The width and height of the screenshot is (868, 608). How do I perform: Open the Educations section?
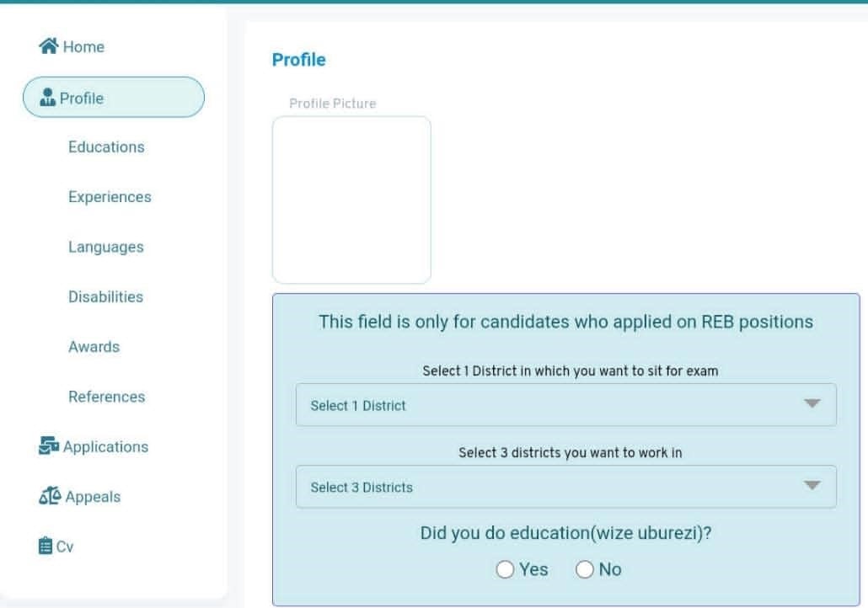coord(106,147)
